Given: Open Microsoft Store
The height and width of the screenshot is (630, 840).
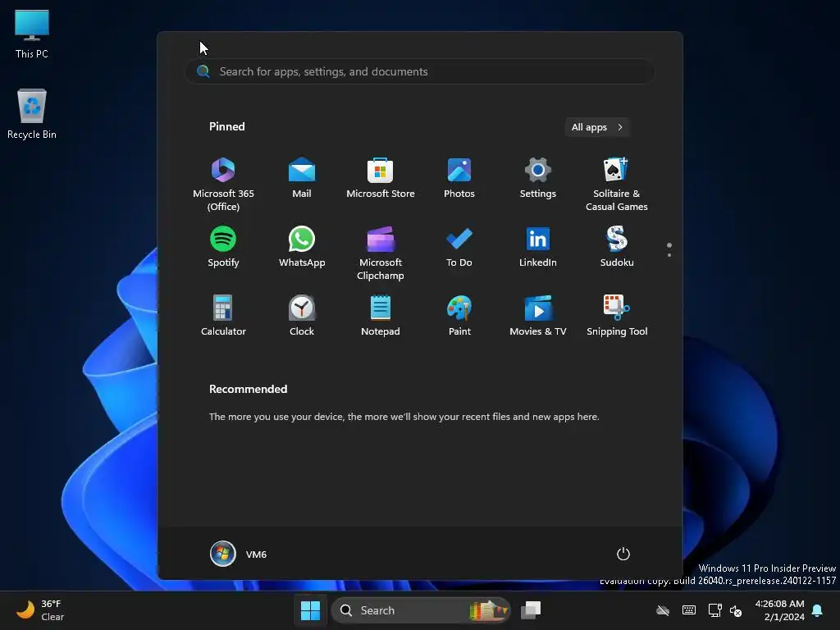Looking at the screenshot, I should pos(381,178).
